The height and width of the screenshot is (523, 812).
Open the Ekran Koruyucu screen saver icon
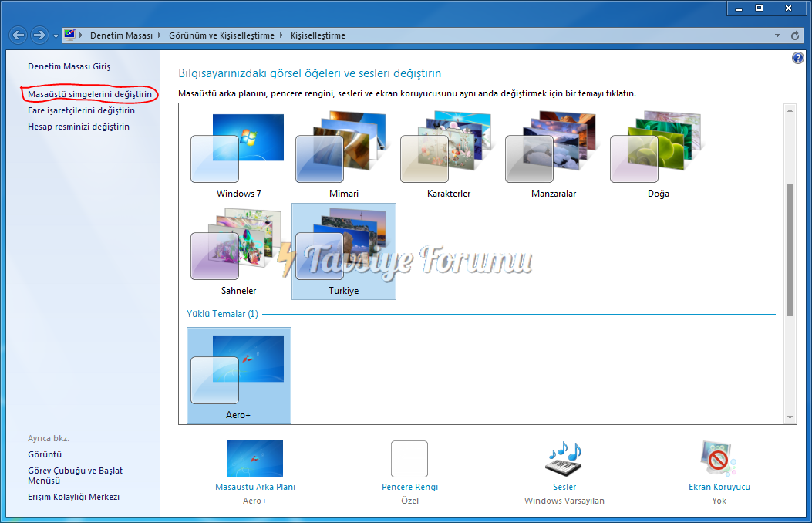pyautogui.click(x=719, y=459)
